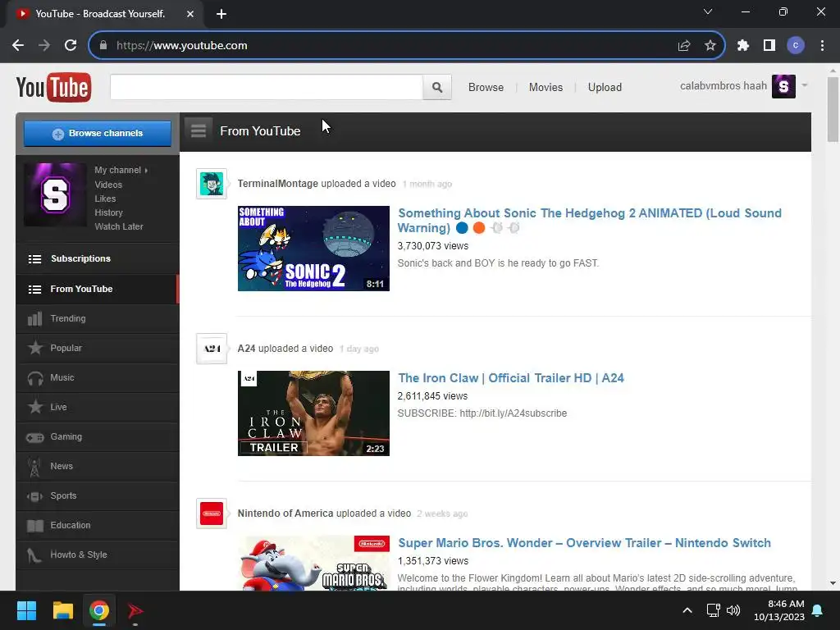Open the Trending category
The height and width of the screenshot is (630, 840).
(x=98, y=319)
